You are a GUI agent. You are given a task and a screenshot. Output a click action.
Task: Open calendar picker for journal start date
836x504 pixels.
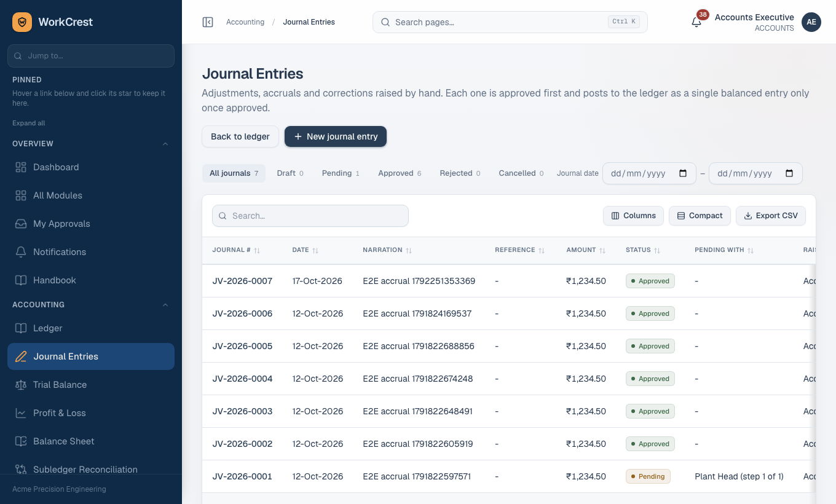click(683, 173)
